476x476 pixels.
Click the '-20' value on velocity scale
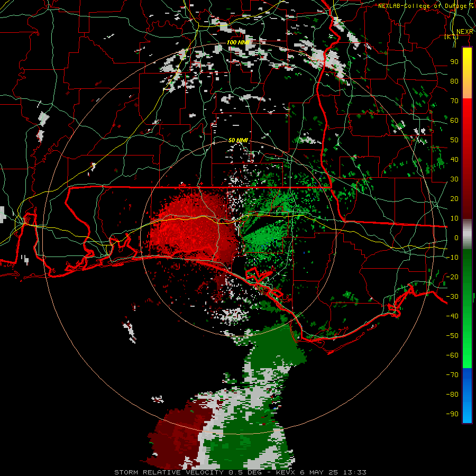click(452, 277)
